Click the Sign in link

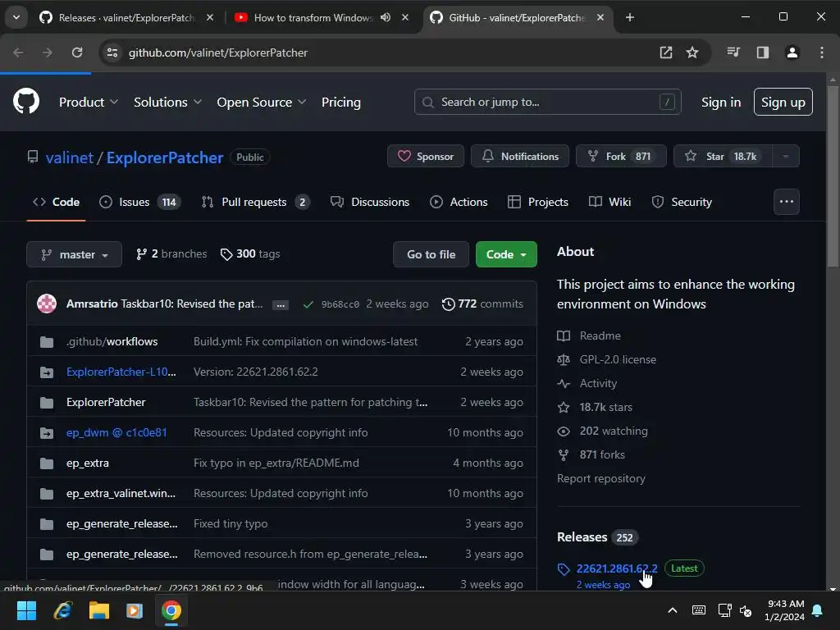721,102
